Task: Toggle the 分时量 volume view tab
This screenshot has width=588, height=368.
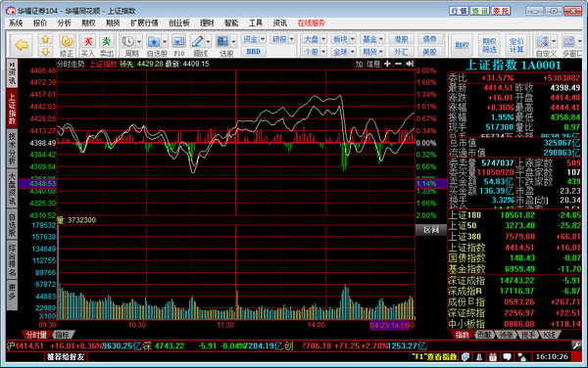Action: click(x=36, y=335)
